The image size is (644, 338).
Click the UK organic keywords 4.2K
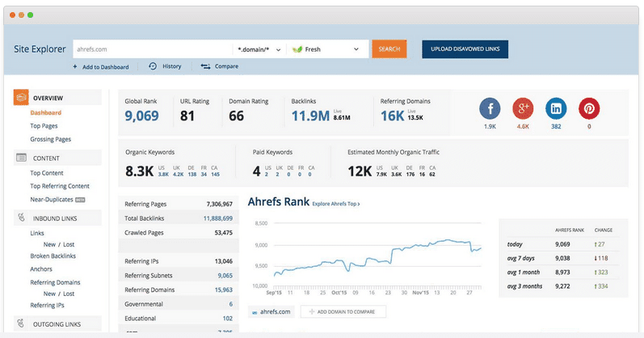(x=178, y=175)
